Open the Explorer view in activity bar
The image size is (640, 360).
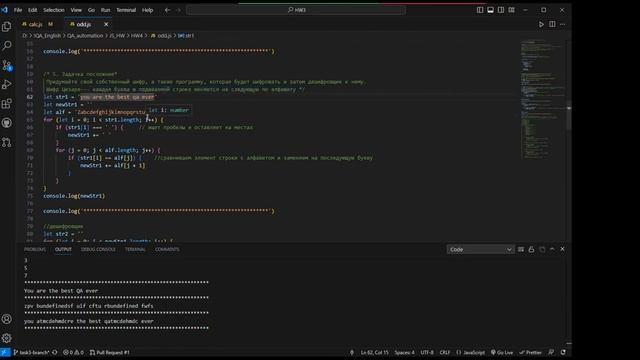point(7,27)
